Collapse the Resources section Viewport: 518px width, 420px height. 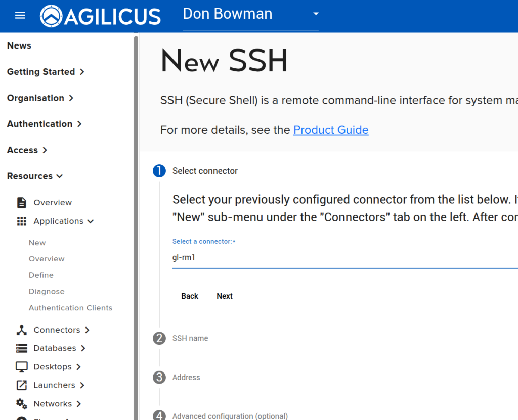point(35,176)
